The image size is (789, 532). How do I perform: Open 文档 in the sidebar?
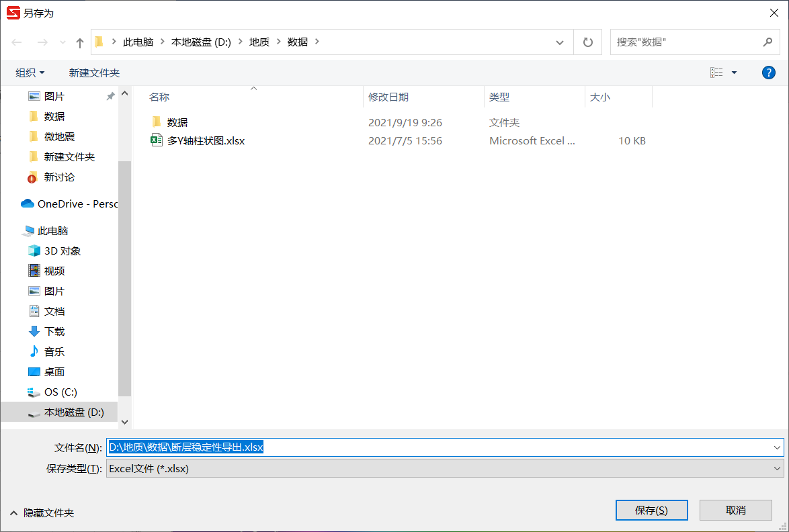tap(54, 311)
